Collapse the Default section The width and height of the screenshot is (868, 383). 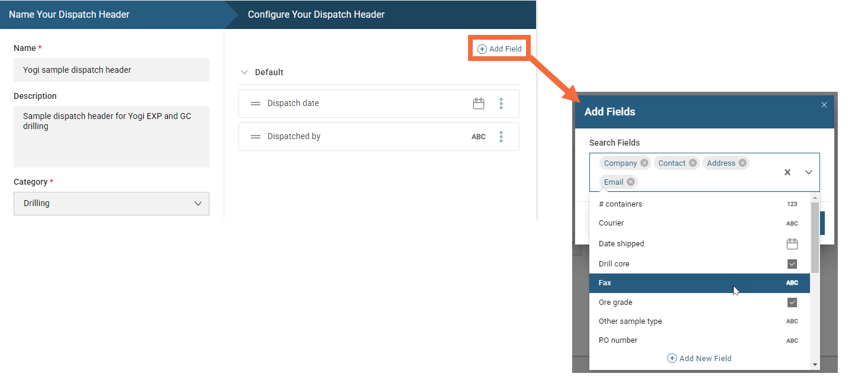tap(244, 72)
